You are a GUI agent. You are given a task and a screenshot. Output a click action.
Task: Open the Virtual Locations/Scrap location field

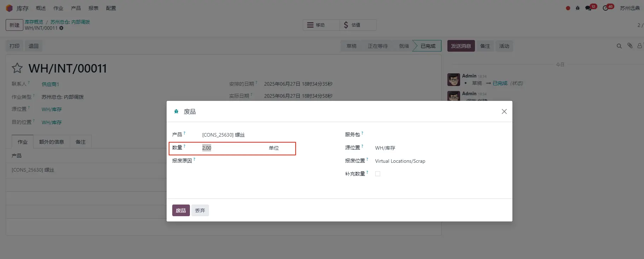[x=440, y=161]
